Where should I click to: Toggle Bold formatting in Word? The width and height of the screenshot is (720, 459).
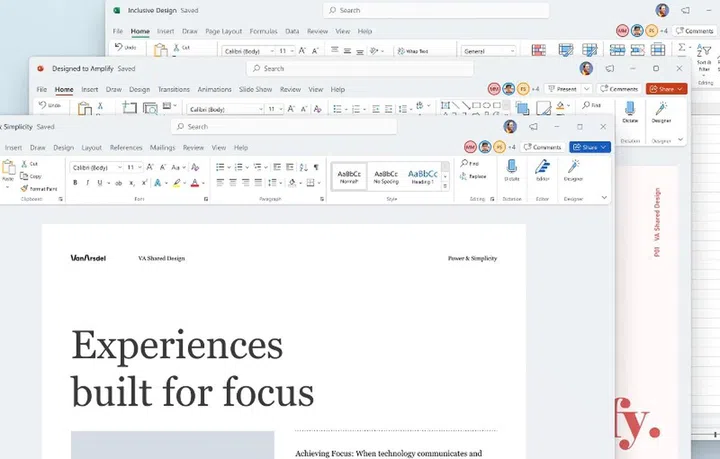point(75,183)
